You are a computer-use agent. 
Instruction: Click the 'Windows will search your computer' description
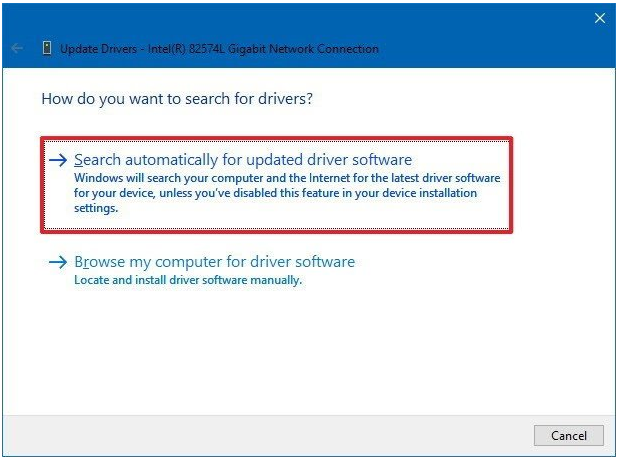[287, 193]
